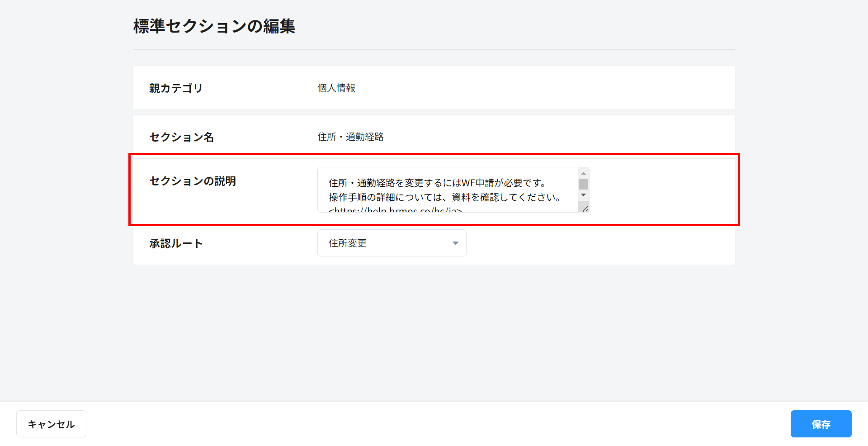Click the 個人情報 category value
868x446 pixels.
click(x=336, y=88)
